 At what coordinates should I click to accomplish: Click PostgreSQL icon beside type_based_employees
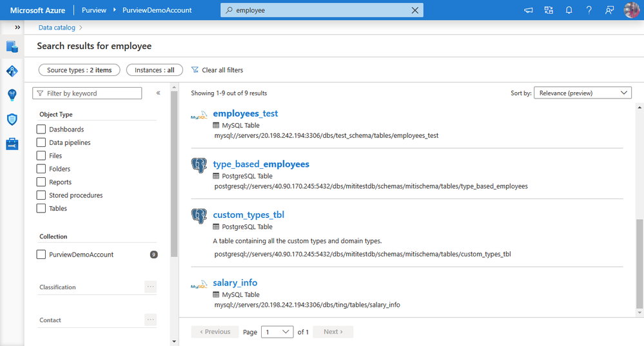(199, 166)
